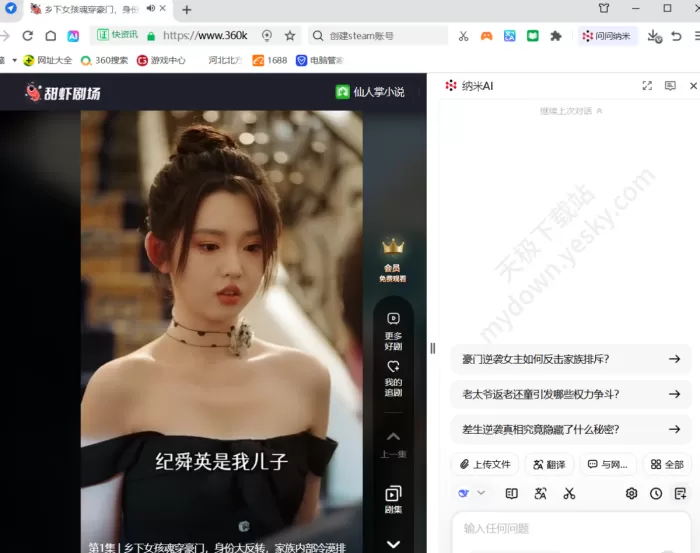Open a new tab with plus button
Image resolution: width=700 pixels, height=553 pixels.
pyautogui.click(x=187, y=9)
